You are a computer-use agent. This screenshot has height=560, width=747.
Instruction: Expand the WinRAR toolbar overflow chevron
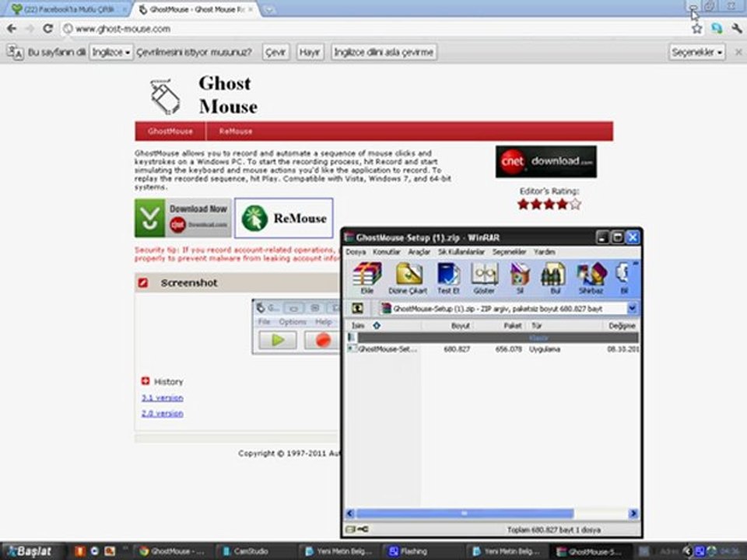pyautogui.click(x=636, y=264)
